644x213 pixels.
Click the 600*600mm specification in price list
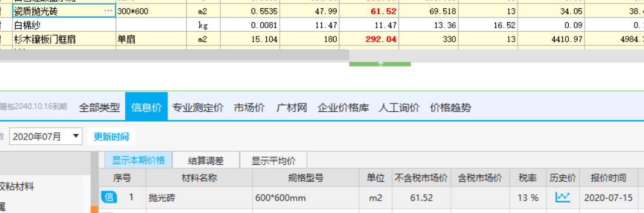306,198
